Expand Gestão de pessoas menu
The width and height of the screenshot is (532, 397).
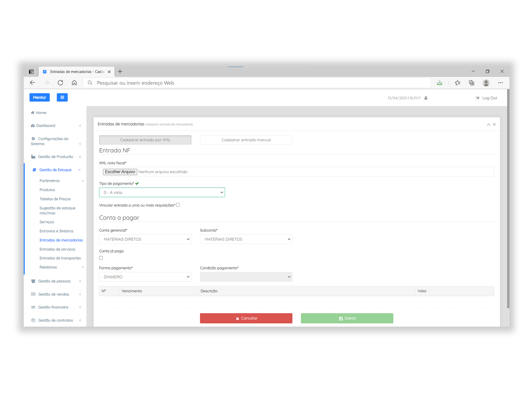[56, 281]
